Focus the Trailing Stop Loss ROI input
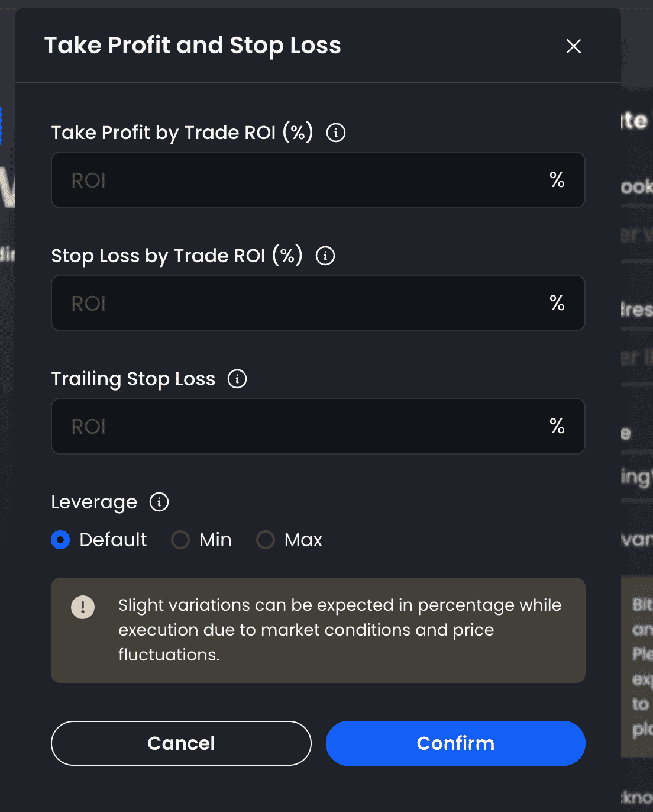Viewport: 653px width, 812px height. click(318, 426)
